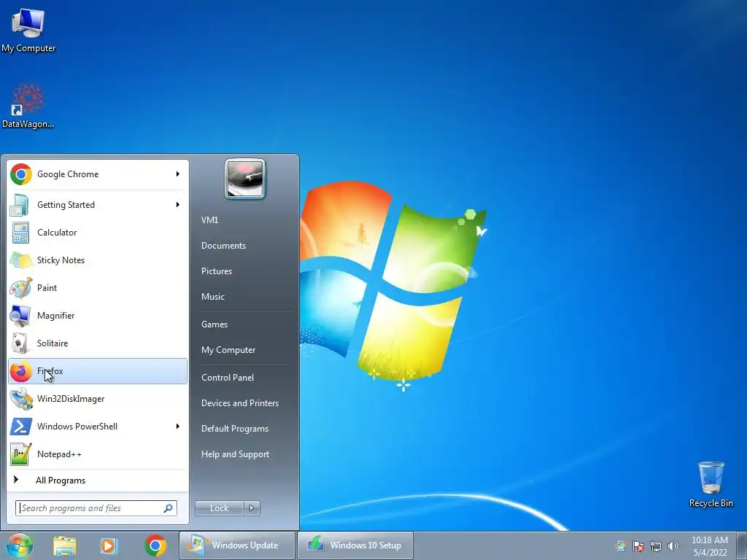Open shutdown options arrow next to Lock

point(252,508)
